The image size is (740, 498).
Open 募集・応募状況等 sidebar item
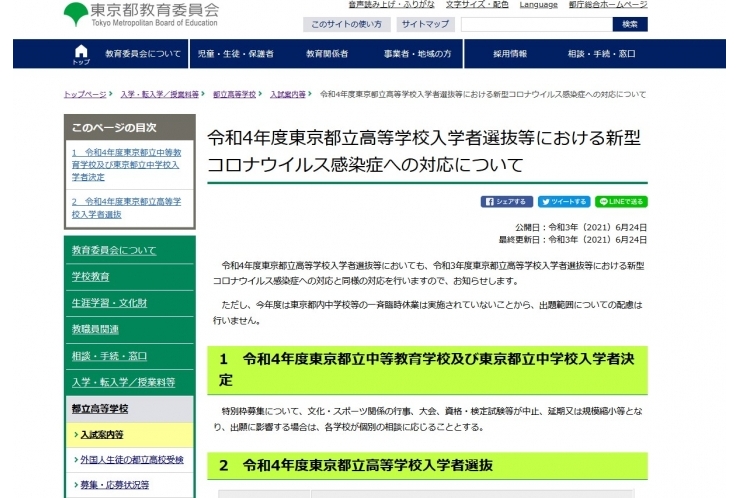115,485
